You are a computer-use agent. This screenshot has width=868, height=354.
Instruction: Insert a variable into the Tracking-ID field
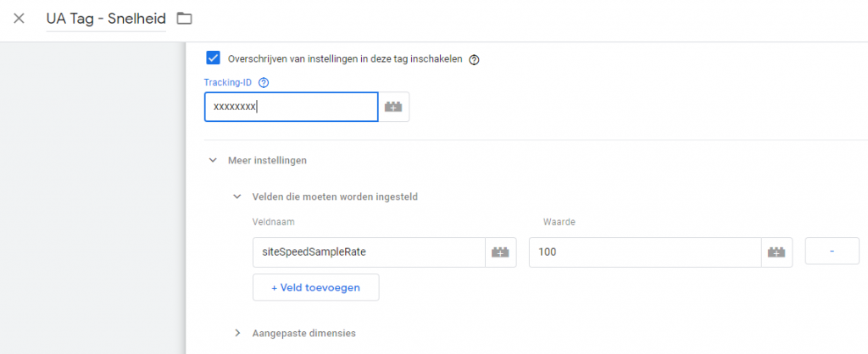(393, 107)
